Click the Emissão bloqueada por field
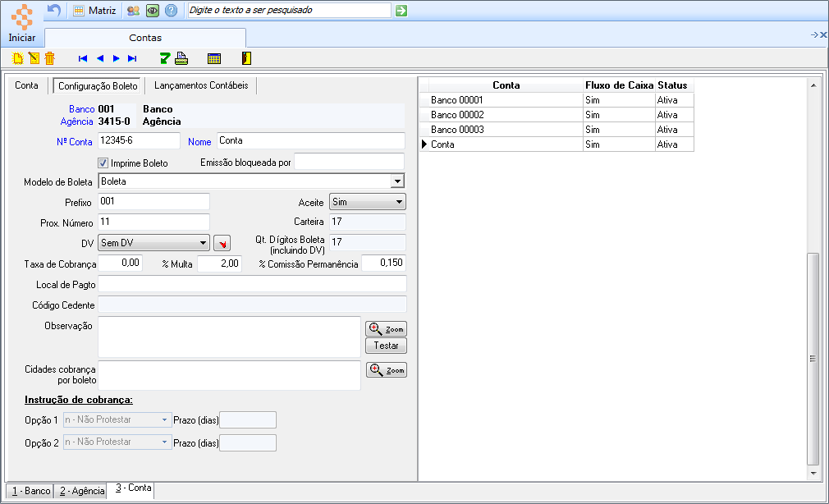The image size is (829, 504). (x=349, y=162)
